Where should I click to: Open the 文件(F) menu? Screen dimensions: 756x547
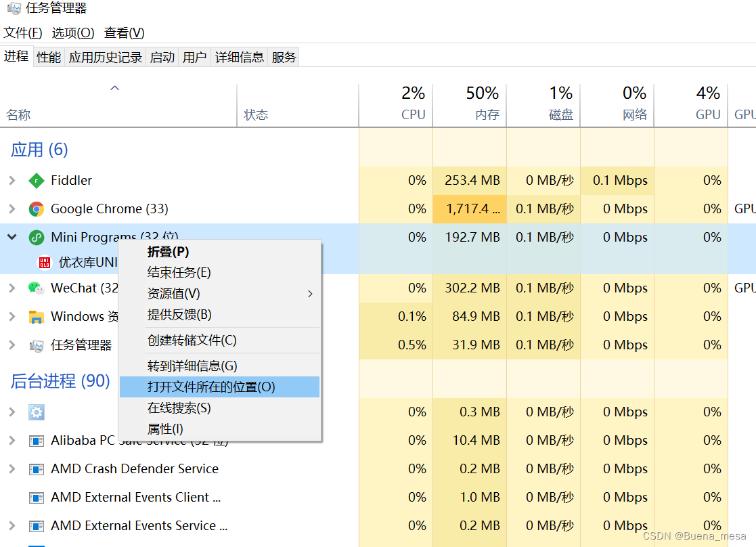(x=22, y=32)
